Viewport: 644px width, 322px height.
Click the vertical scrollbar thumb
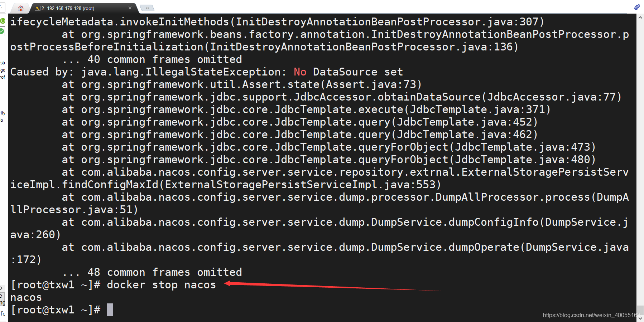(640, 310)
